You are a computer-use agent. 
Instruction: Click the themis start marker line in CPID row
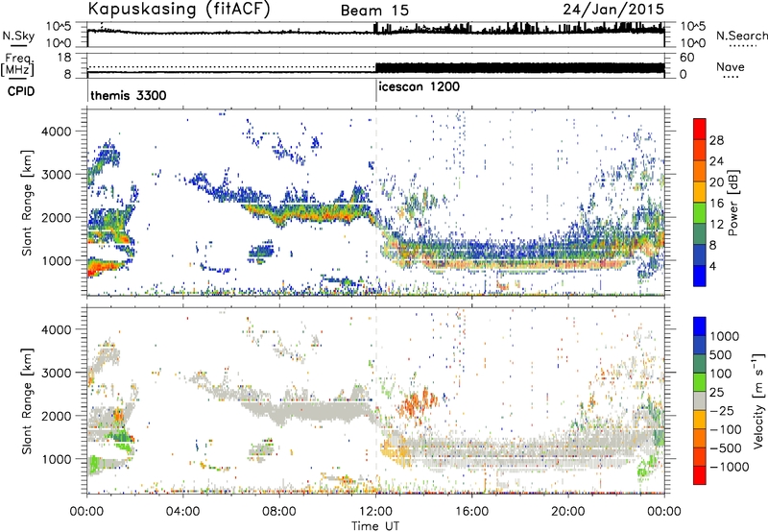pyautogui.click(x=87, y=90)
